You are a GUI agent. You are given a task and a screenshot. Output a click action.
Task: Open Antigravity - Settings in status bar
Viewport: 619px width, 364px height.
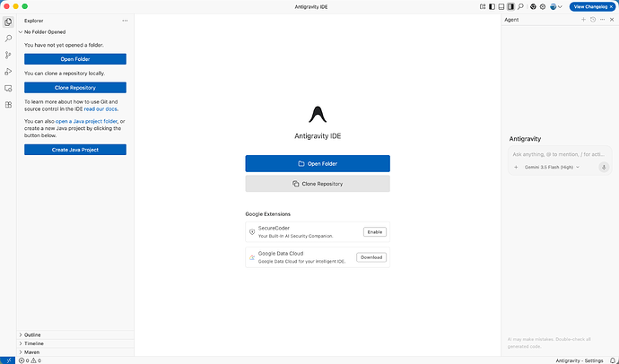pyautogui.click(x=580, y=360)
